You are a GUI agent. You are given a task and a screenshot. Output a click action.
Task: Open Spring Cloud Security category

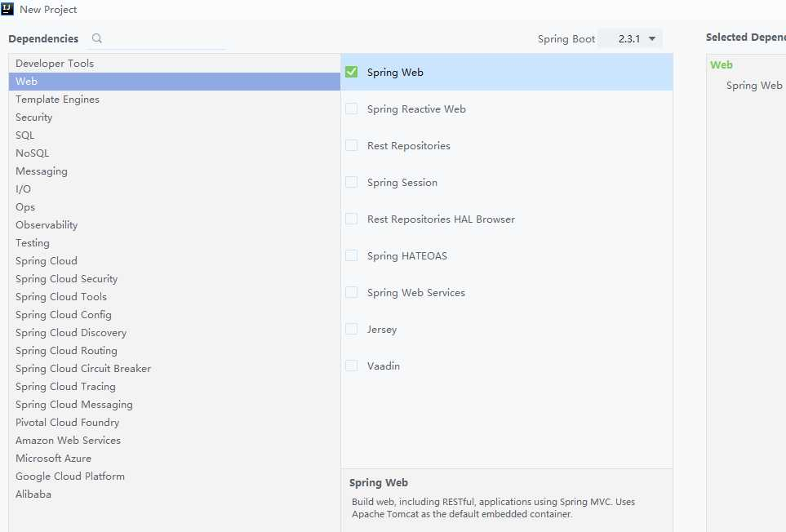[175, 279]
